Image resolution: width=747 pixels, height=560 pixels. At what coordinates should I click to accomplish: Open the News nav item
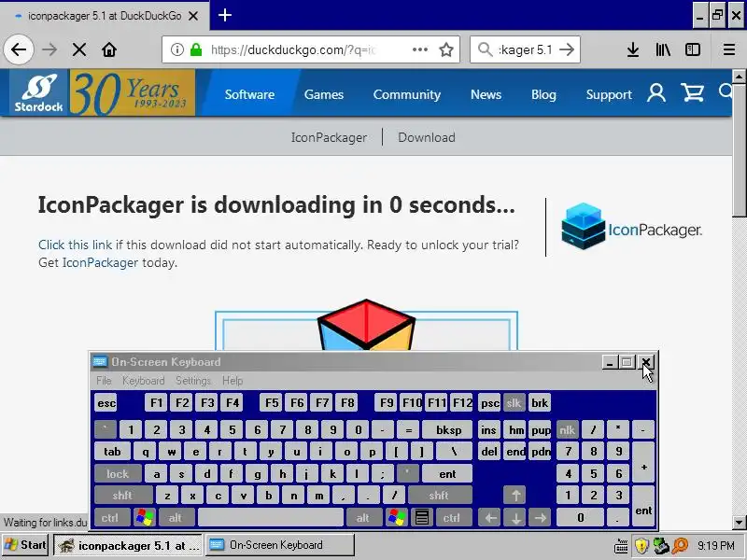(x=486, y=94)
